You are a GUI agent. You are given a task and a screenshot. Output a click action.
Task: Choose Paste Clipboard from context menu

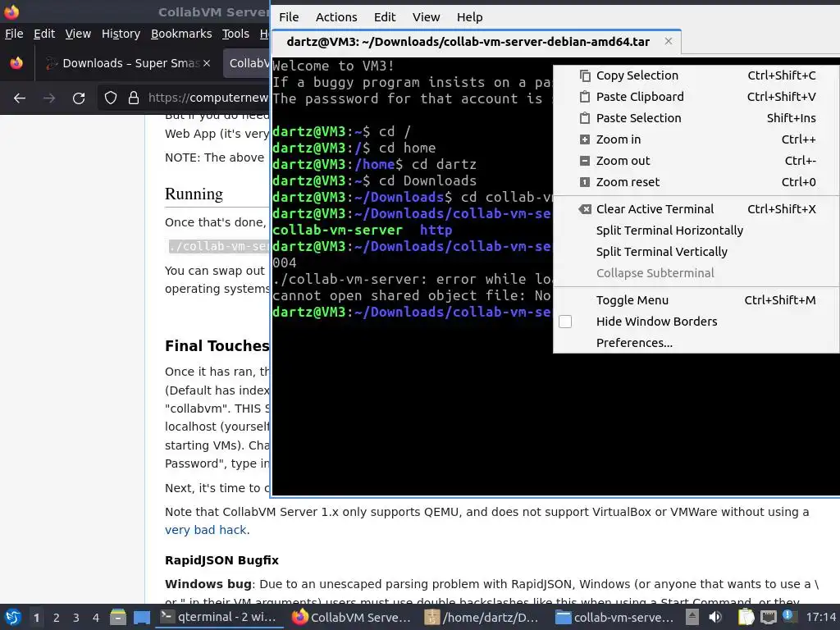(696, 97)
